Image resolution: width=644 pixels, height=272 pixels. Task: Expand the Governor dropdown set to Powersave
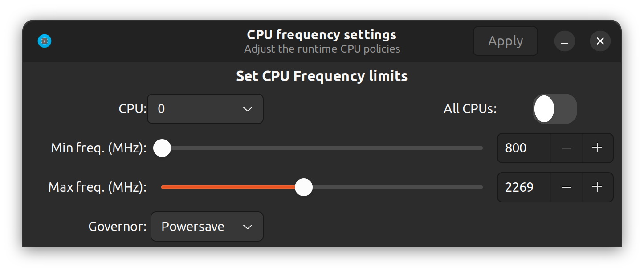(207, 227)
